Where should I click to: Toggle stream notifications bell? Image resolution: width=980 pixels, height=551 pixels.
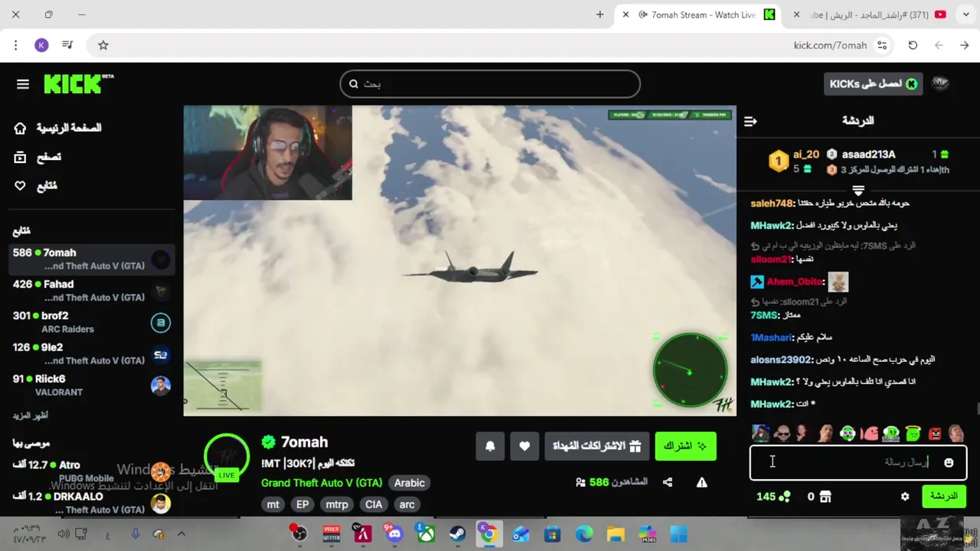point(490,446)
